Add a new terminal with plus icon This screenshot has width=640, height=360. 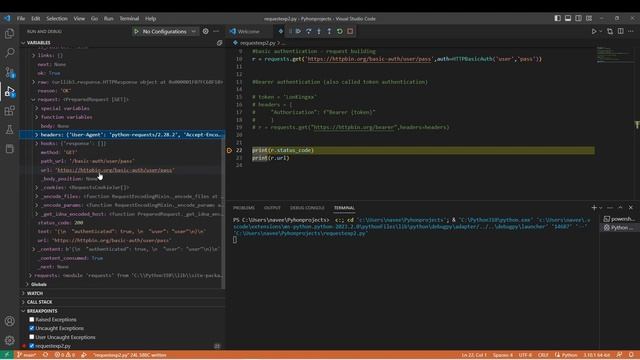click(594, 208)
